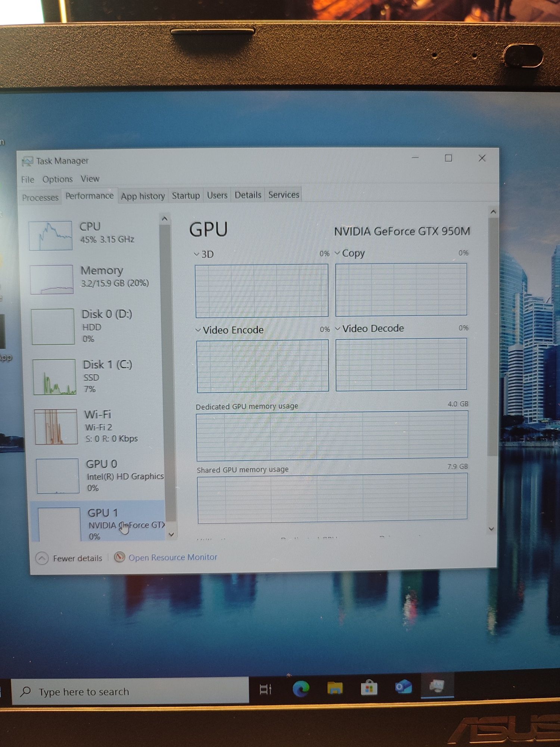The height and width of the screenshot is (747, 560).
Task: Switch to the Processes tab
Action: (40, 198)
